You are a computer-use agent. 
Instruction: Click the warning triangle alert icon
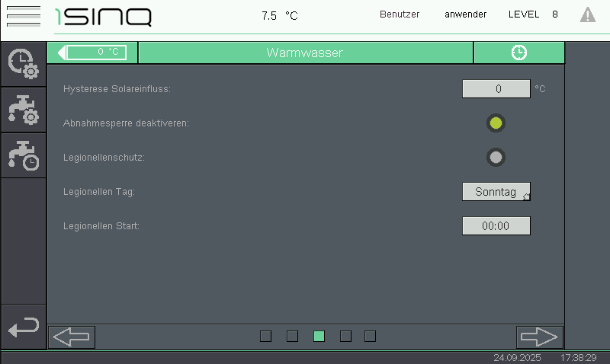(x=588, y=14)
